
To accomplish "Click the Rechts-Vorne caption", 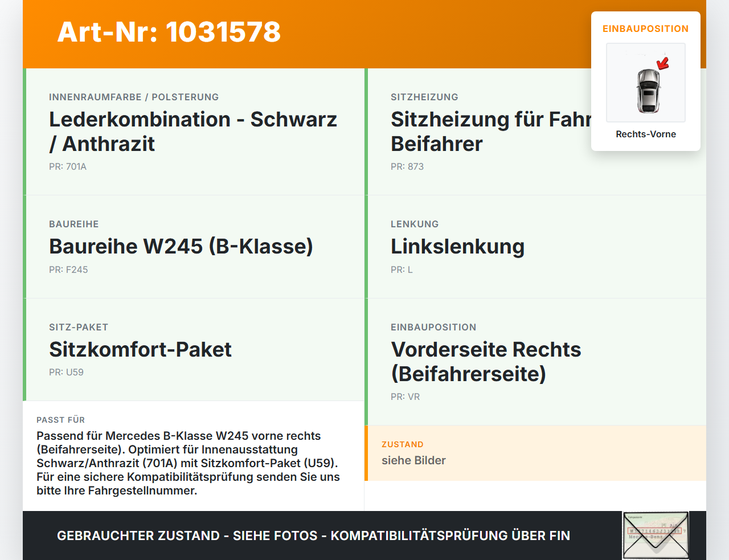I will 646,134.
